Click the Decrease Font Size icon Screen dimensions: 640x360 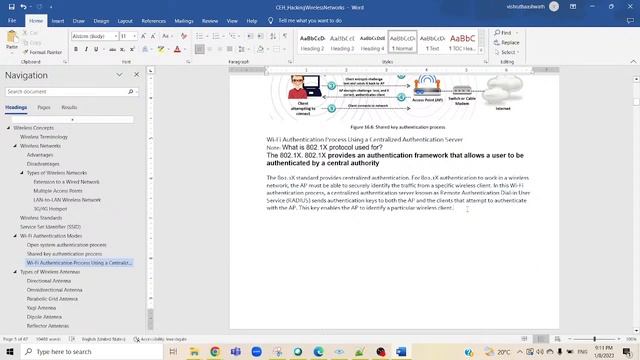pos(153,36)
